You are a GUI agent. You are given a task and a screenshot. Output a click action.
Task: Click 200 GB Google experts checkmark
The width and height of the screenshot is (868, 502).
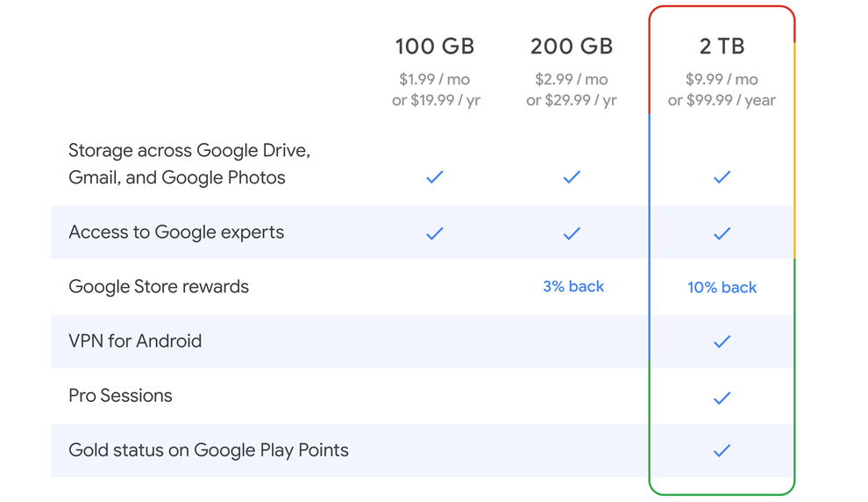tap(572, 233)
